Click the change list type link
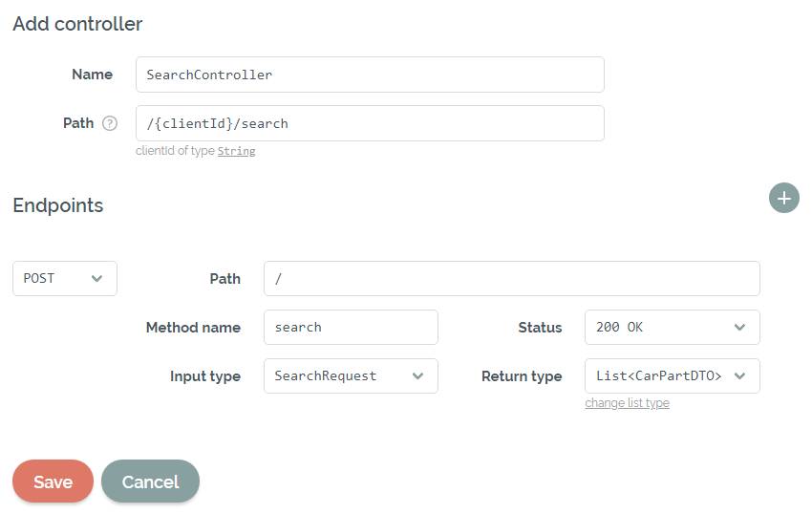Image resolution: width=812 pixels, height=514 pixels. pos(627,402)
